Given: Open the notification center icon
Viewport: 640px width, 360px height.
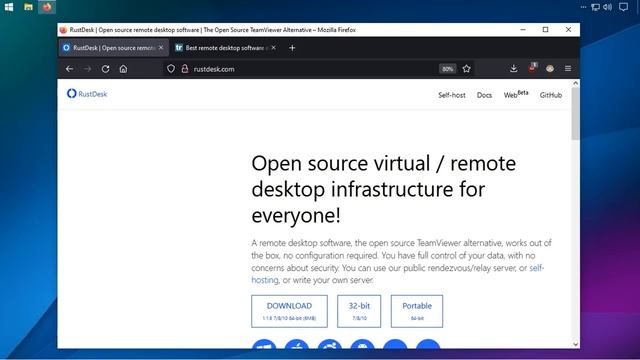Looking at the screenshot, I should [x=623, y=7].
